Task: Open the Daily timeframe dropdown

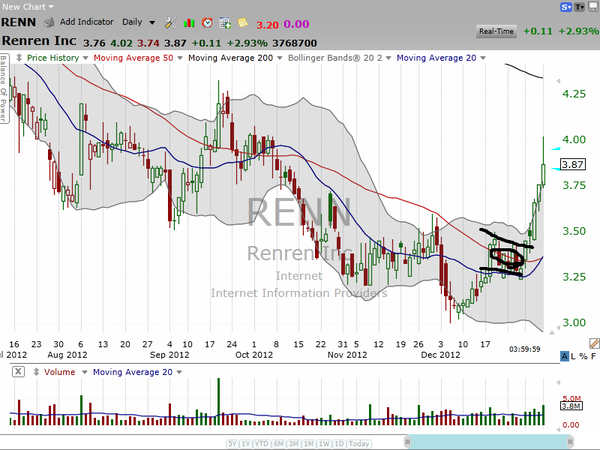Action: [x=139, y=22]
